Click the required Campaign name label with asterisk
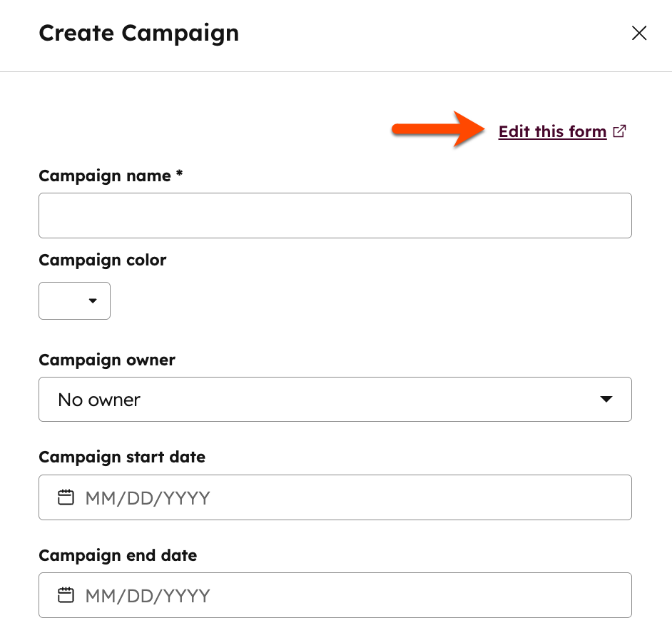 (110, 176)
